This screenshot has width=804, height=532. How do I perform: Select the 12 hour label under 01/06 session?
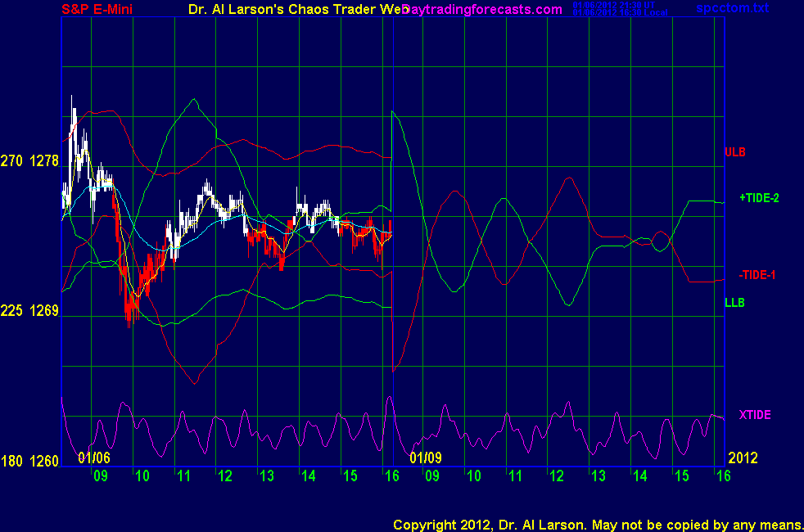tap(225, 476)
